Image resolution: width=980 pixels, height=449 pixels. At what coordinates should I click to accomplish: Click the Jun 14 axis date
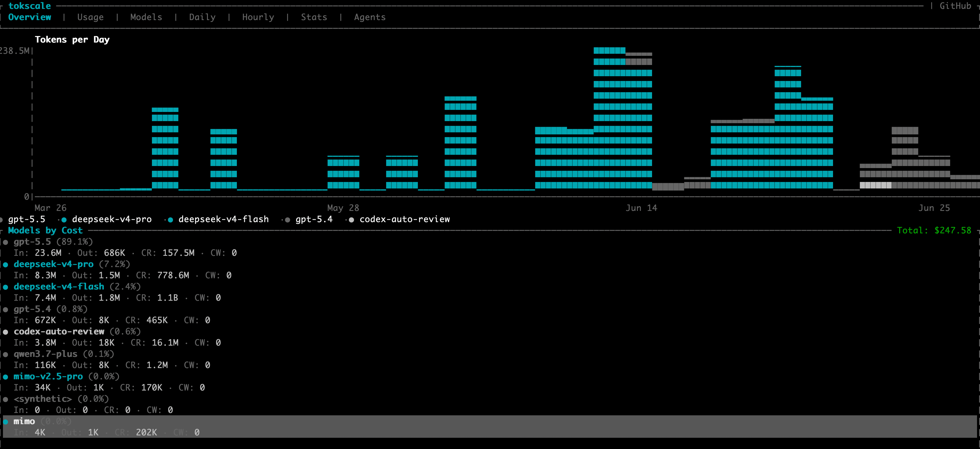(641, 208)
